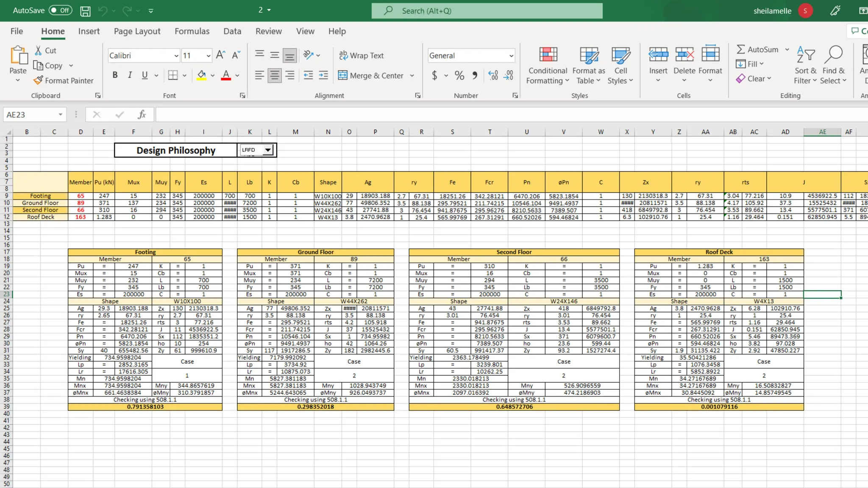This screenshot has width=868, height=488.
Task: Click the Increase Decimal icon
Action: pyautogui.click(x=493, y=75)
